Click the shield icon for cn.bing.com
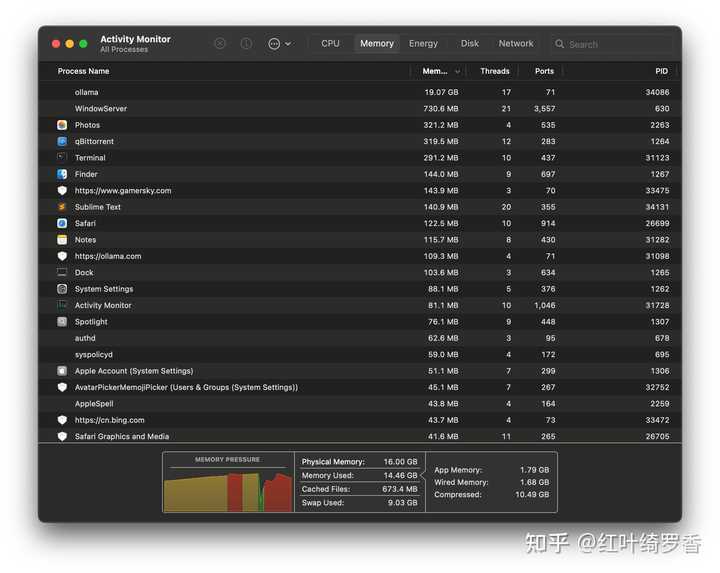 coord(62,420)
